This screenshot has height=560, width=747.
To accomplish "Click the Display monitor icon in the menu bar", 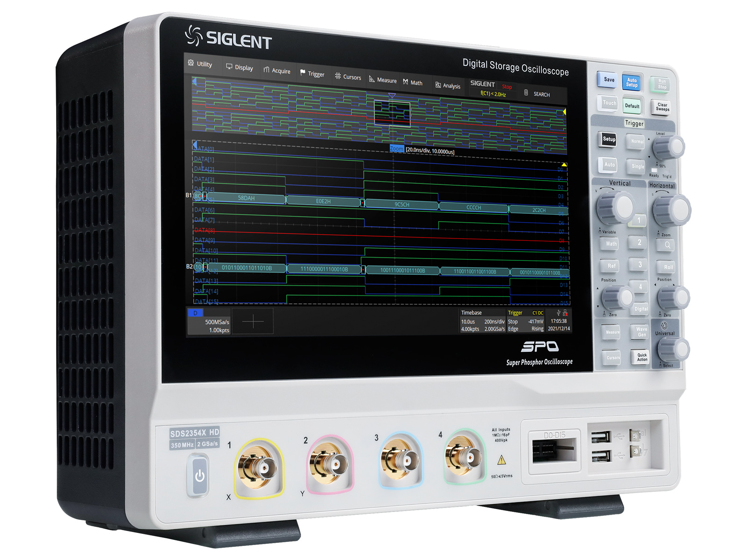I will coord(229,67).
